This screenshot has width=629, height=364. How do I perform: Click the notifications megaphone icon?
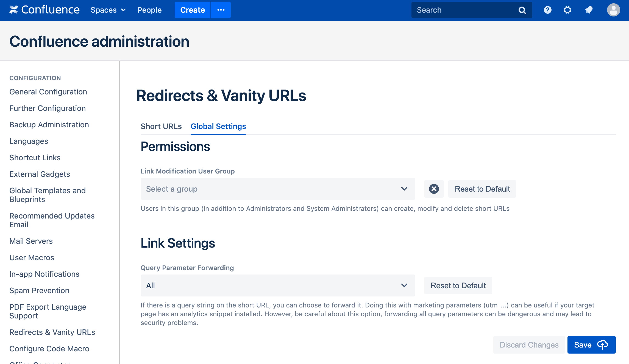(x=589, y=10)
